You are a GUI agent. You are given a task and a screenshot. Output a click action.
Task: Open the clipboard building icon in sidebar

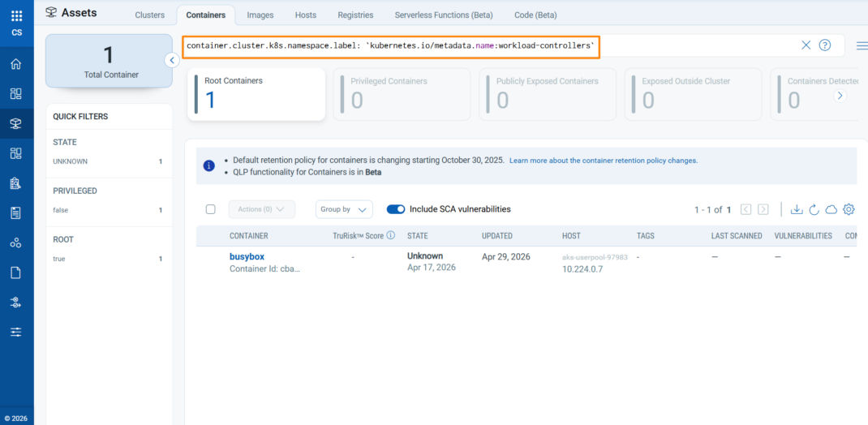pyautogui.click(x=16, y=183)
